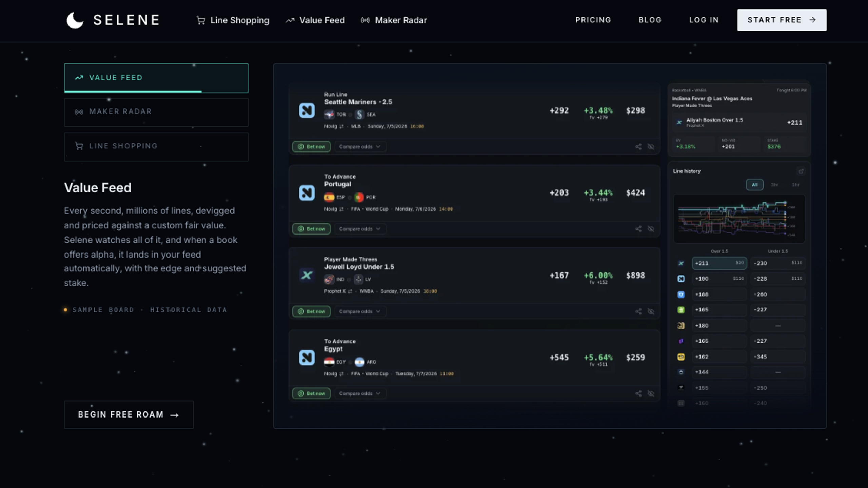Expand Compare odds for Portugal To Advance

tap(360, 229)
